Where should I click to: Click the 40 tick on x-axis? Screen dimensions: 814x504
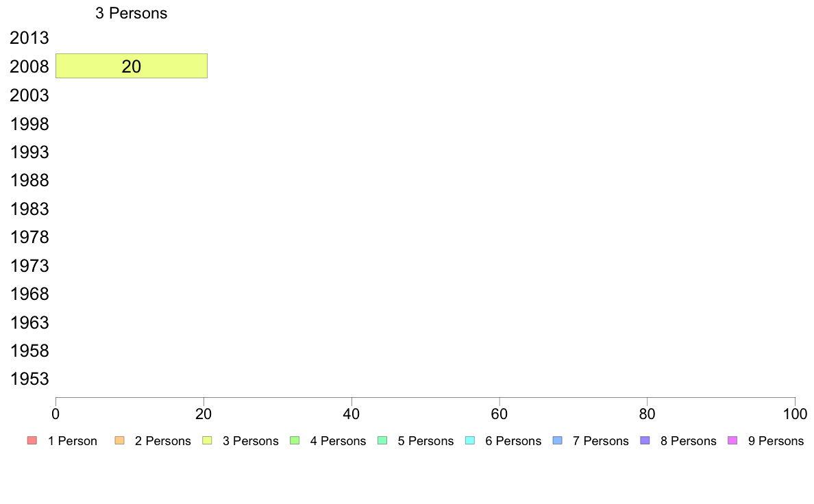click(x=351, y=414)
